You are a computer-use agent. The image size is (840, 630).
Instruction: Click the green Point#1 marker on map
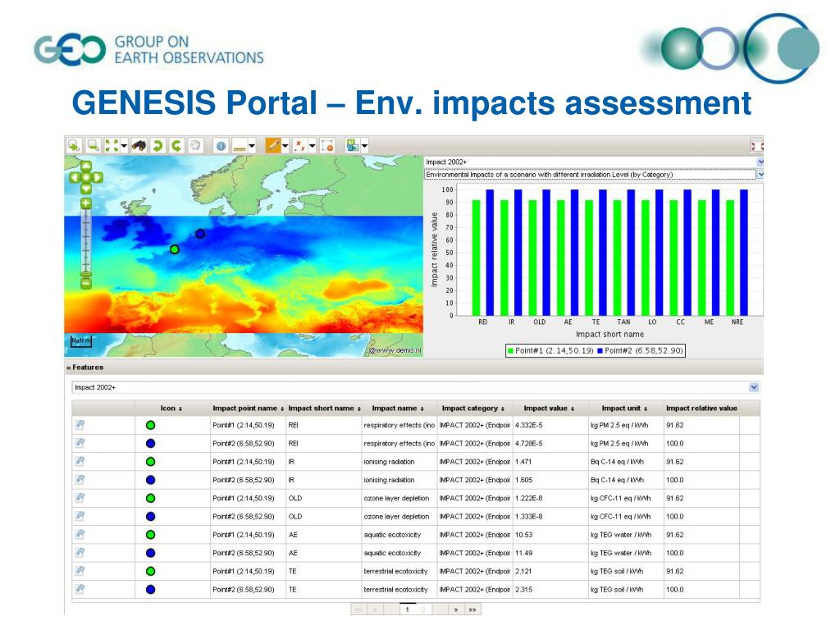[x=174, y=249]
